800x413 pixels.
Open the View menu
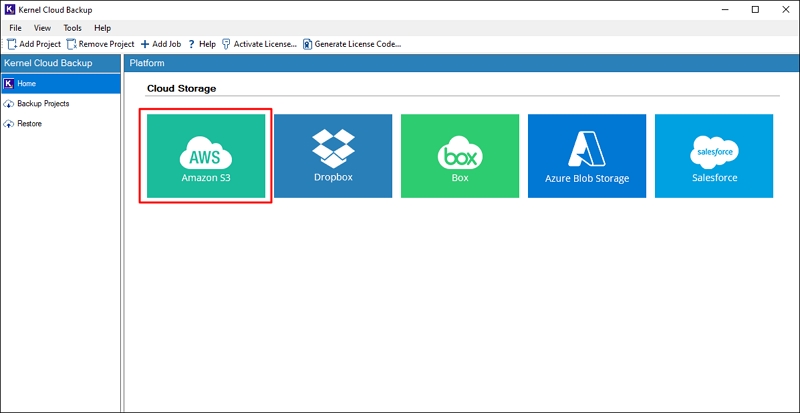[42, 28]
